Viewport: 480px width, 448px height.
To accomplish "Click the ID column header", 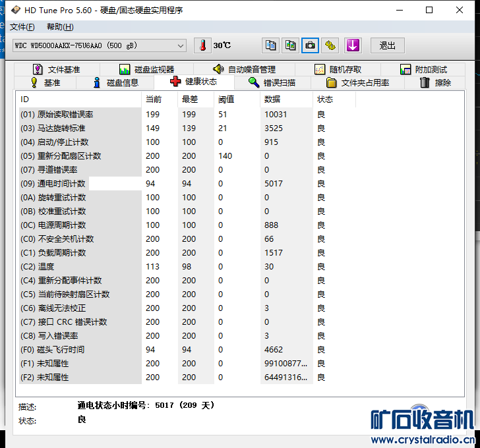I will point(80,99).
